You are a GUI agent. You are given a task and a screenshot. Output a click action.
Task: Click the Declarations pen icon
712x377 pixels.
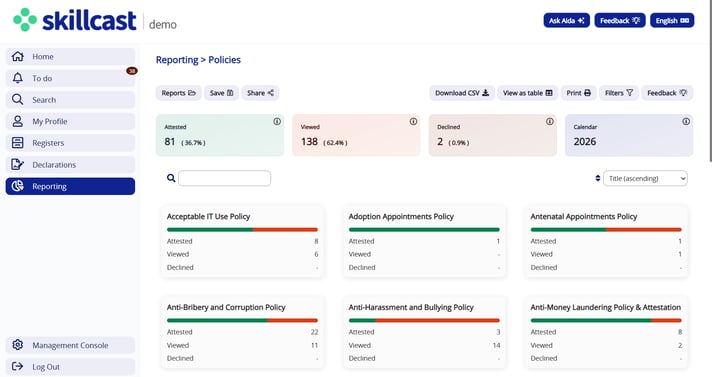pos(18,164)
